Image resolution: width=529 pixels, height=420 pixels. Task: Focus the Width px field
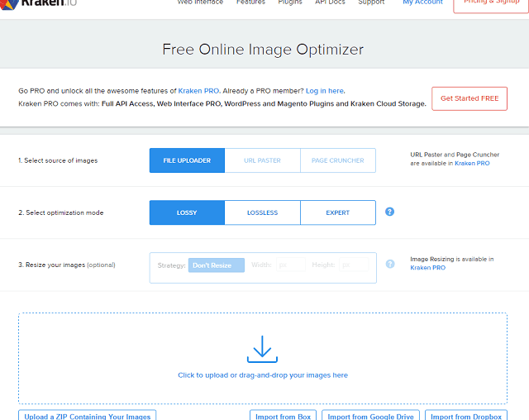291,265
